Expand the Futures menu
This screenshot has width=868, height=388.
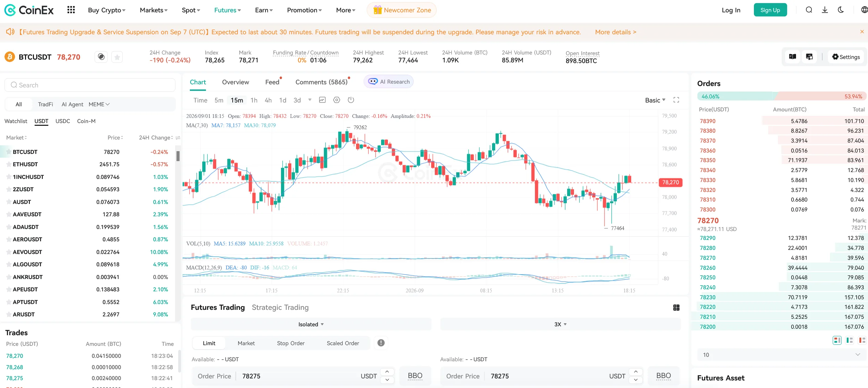click(x=228, y=10)
